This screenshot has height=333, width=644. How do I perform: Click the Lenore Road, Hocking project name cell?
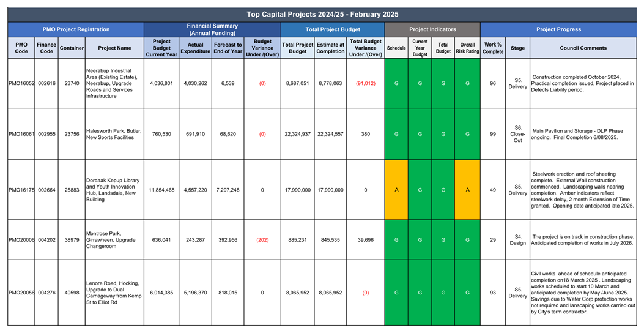click(114, 293)
